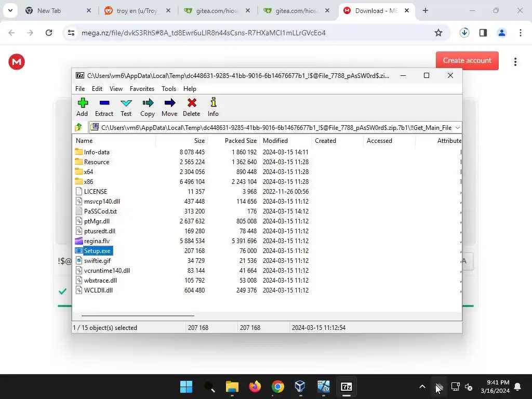Open the Favorites menu in 7-Zip
The width and height of the screenshot is (532, 399).
pyautogui.click(x=142, y=88)
